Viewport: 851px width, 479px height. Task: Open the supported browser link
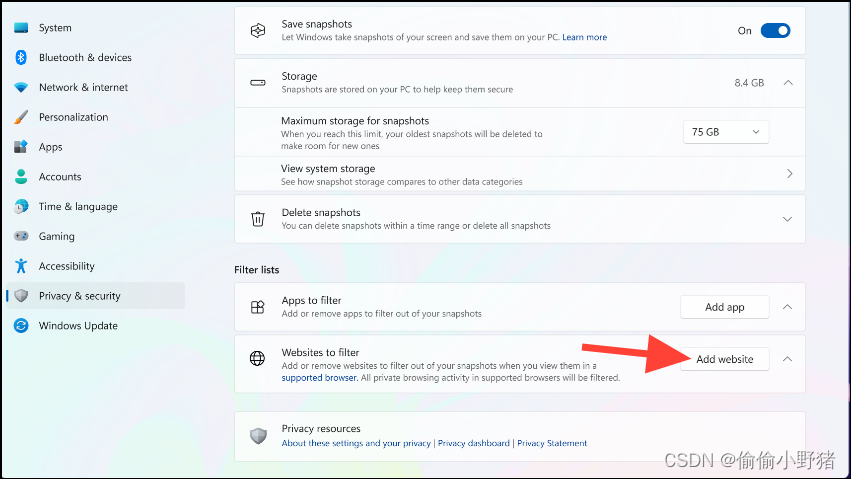tap(319, 378)
